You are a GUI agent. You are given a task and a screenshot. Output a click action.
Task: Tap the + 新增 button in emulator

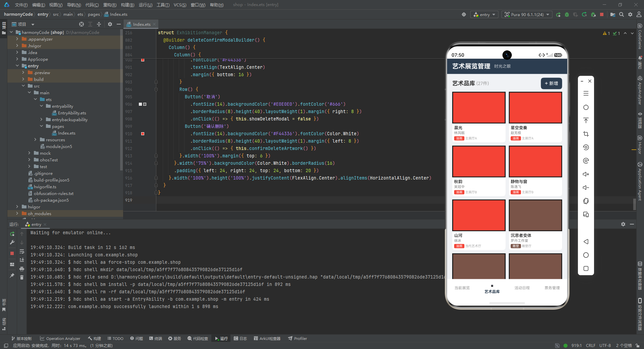(x=551, y=84)
